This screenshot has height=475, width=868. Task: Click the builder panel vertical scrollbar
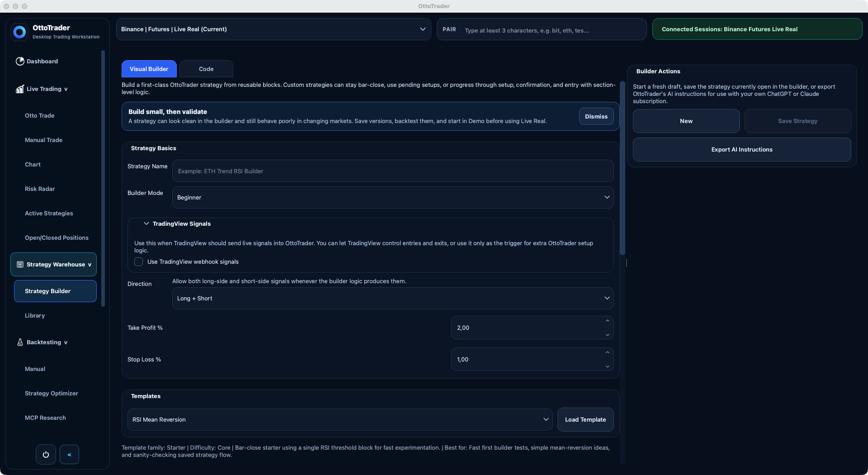point(623,168)
